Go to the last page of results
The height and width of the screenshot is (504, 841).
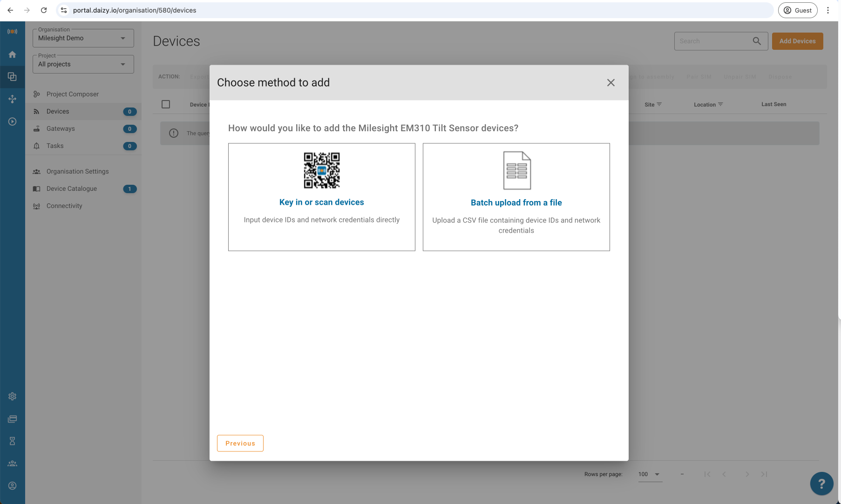click(x=764, y=474)
